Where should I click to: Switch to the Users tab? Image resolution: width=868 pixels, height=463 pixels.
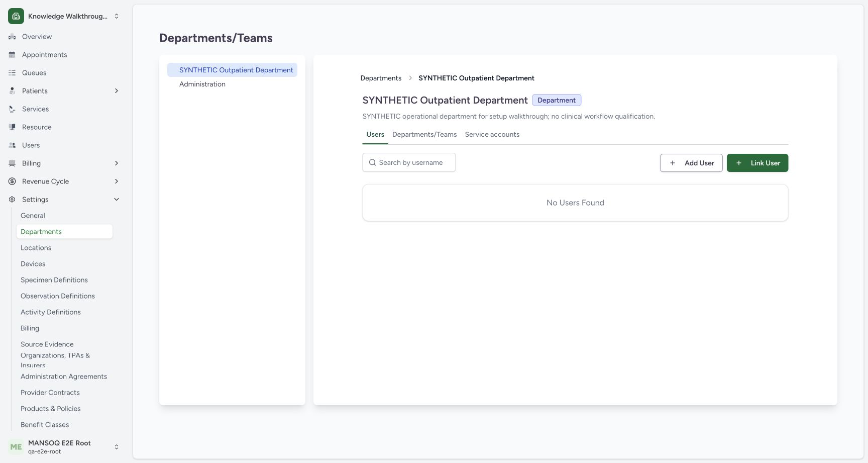click(x=375, y=135)
